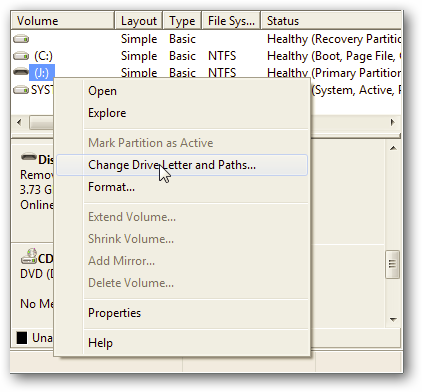422x392 pixels.
Task: Select the recovery partition drive icon
Action: pos(21,39)
